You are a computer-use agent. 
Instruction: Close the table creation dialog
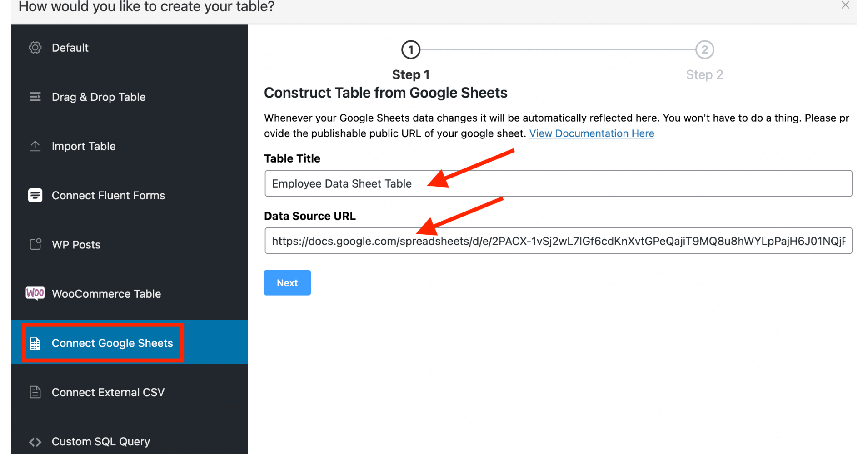[x=845, y=5]
